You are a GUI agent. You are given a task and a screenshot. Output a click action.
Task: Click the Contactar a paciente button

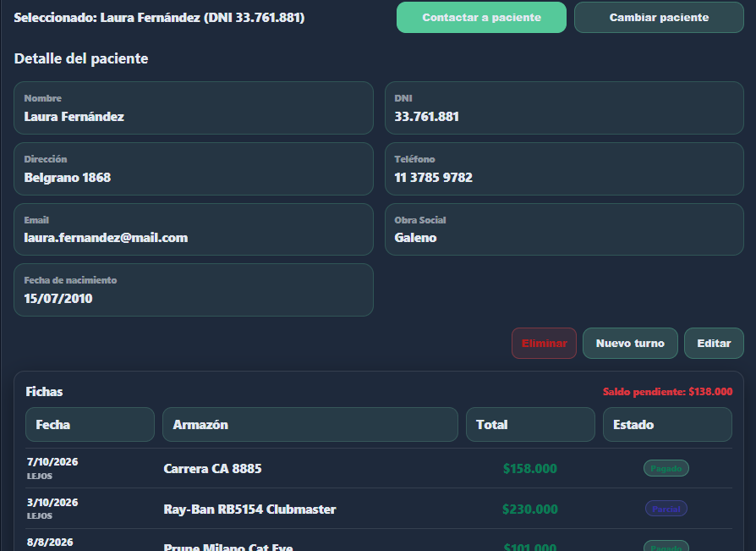(481, 18)
